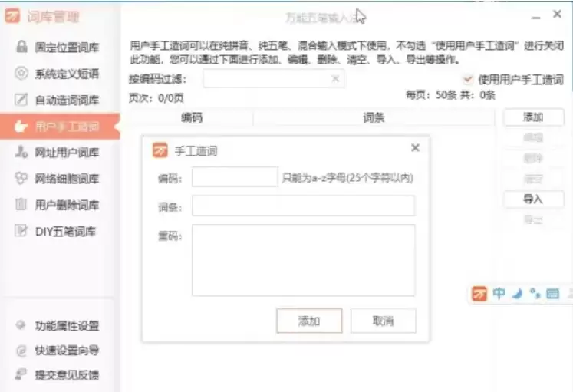Open the soft keyboard icon on IME bar

click(x=552, y=294)
